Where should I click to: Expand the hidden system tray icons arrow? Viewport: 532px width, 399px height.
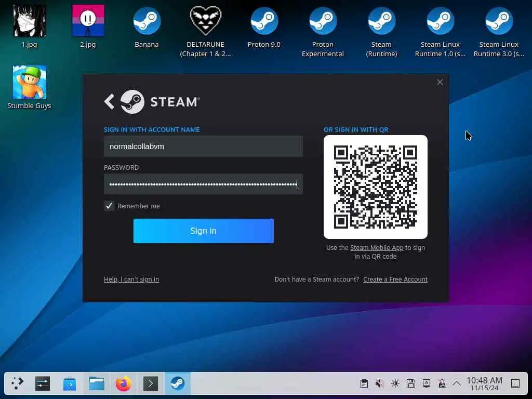457,383
